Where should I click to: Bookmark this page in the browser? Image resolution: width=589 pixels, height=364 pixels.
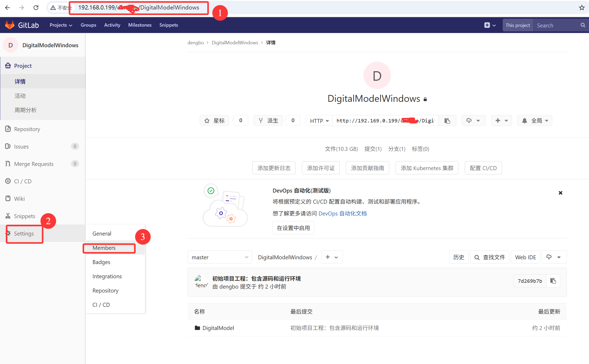[x=582, y=8]
